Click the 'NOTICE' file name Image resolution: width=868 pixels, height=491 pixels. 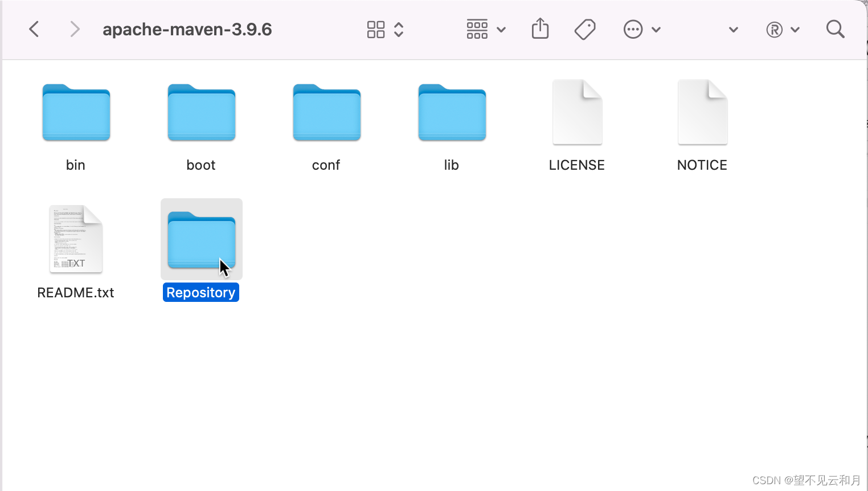702,165
